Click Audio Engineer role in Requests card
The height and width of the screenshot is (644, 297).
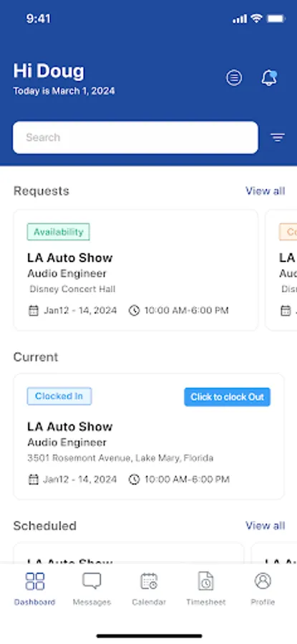coord(67,273)
